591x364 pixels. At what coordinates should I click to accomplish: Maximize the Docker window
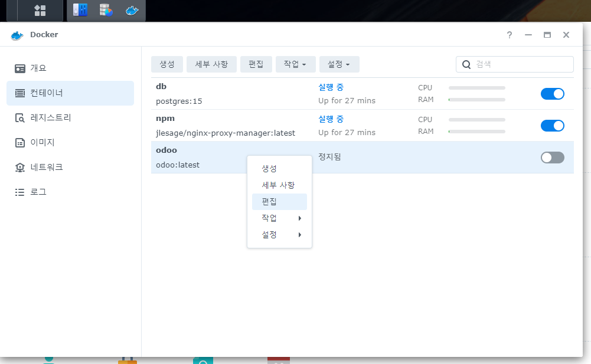[547, 35]
